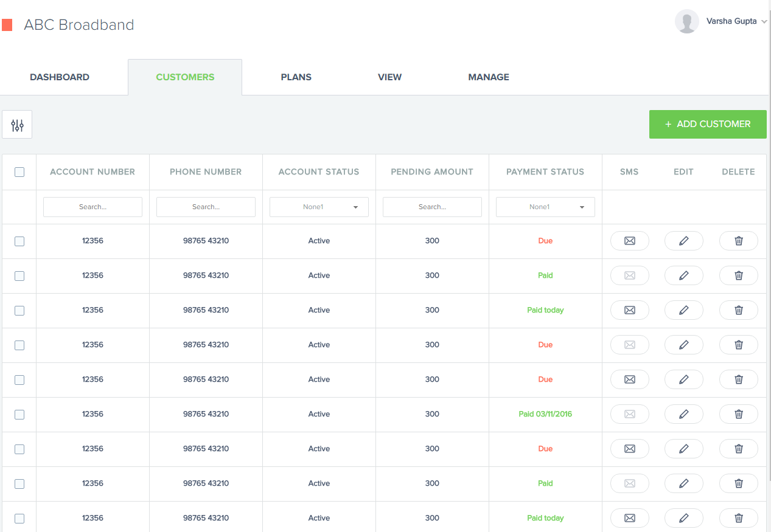The width and height of the screenshot is (771, 532).
Task: Click the delete trash icon in first row
Action: (x=738, y=241)
